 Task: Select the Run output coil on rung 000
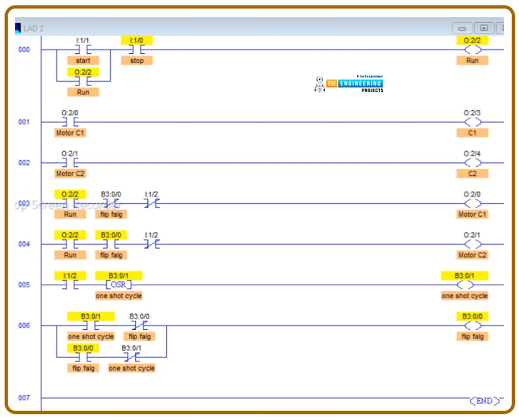pos(472,50)
